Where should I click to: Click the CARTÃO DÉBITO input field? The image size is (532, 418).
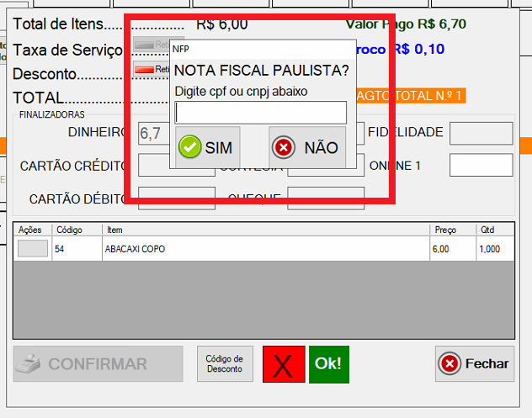coord(177,198)
